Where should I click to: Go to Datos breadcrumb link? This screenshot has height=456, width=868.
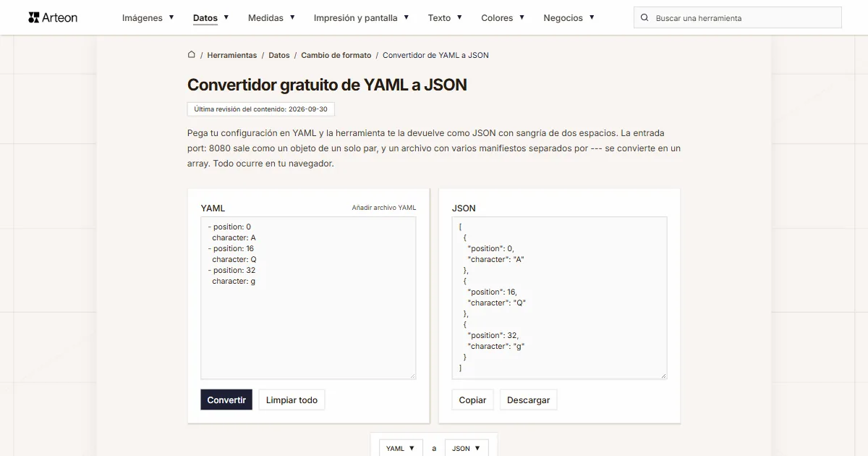pos(278,55)
